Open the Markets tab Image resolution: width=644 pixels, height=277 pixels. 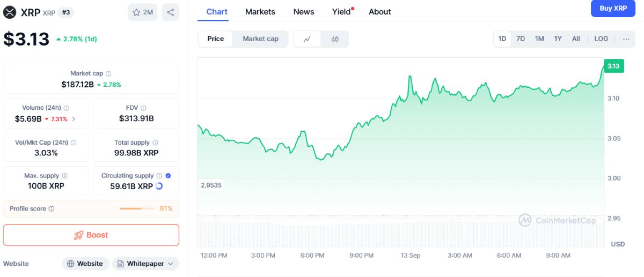pyautogui.click(x=260, y=12)
